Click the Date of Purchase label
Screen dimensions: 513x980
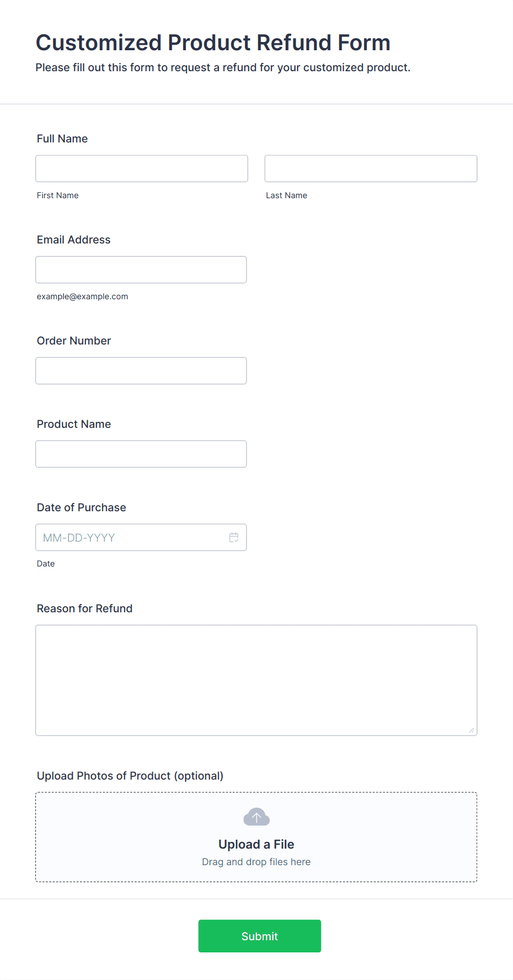coord(82,507)
